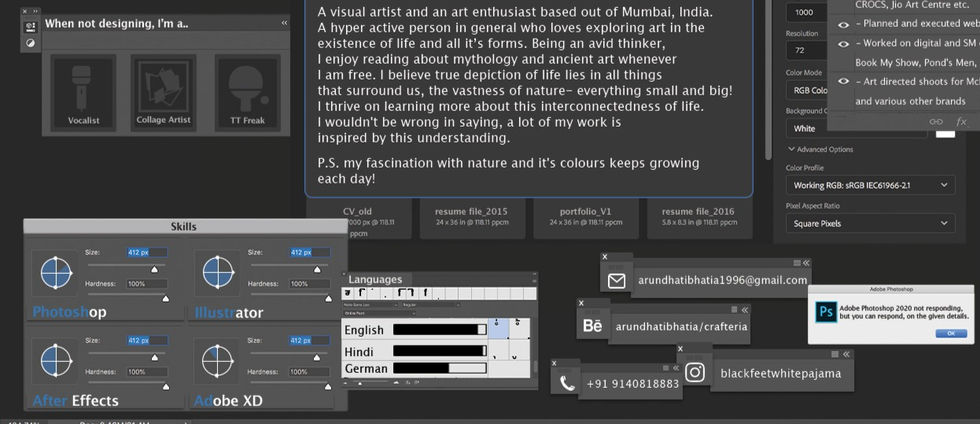Open the Color Profile dropdown
The height and width of the screenshot is (424, 980).
click(x=870, y=186)
